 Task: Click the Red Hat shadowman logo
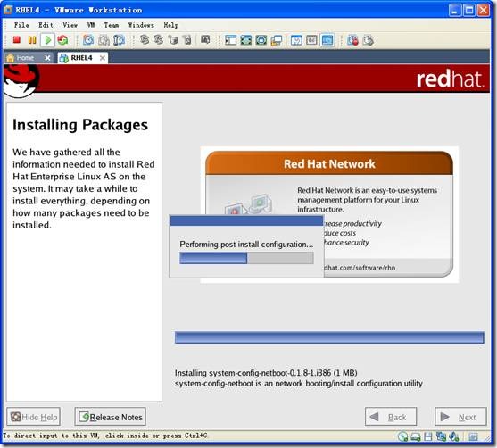pyautogui.click(x=21, y=80)
